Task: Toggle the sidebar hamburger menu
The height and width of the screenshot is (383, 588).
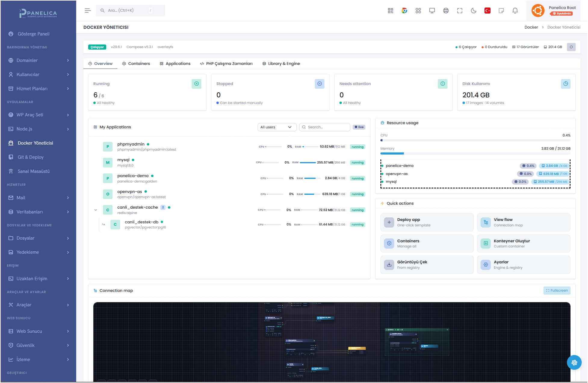Action: pyautogui.click(x=88, y=11)
